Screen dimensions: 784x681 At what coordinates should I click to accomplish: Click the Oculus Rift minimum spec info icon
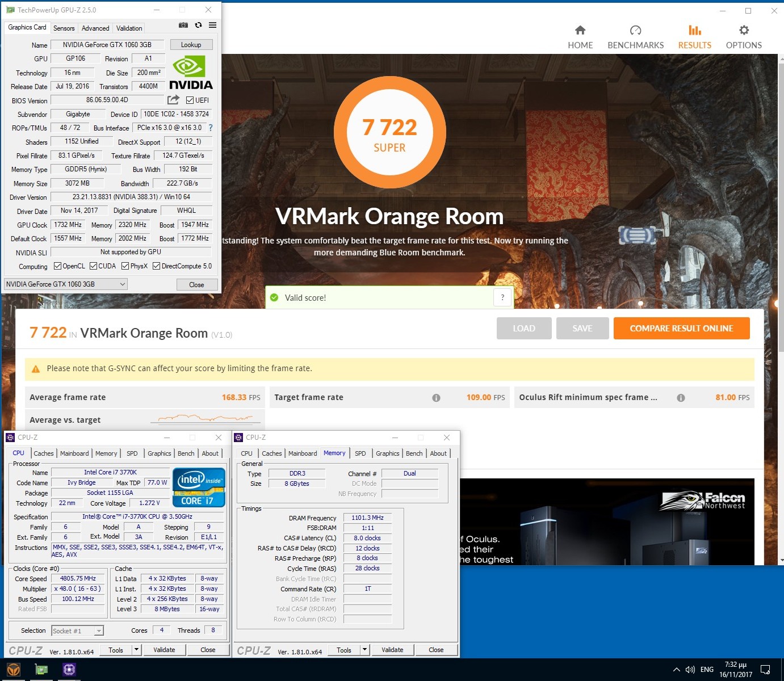click(681, 398)
